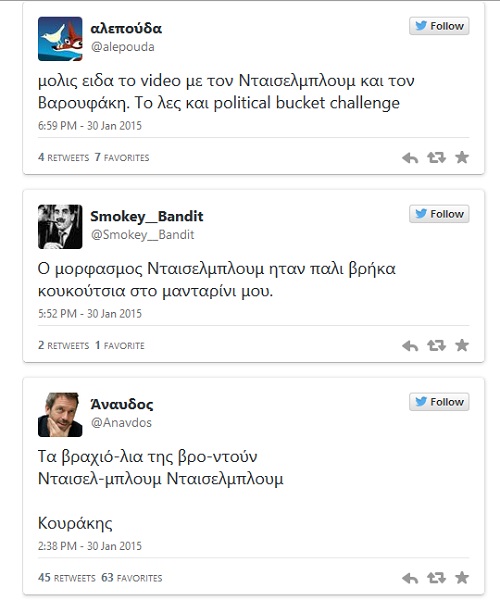This screenshot has width=500, height=600.
Task: Retweet Smokey__Bandit's mandarin tweet
Action: [x=436, y=346]
